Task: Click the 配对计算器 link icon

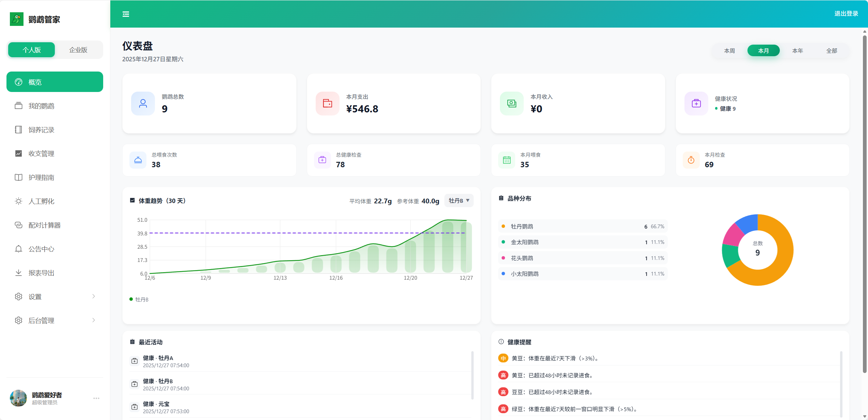Action: (x=18, y=225)
